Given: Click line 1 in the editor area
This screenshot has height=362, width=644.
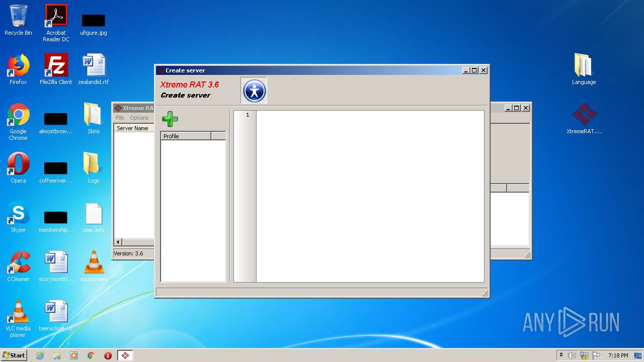Looking at the screenshot, I should (x=370, y=115).
